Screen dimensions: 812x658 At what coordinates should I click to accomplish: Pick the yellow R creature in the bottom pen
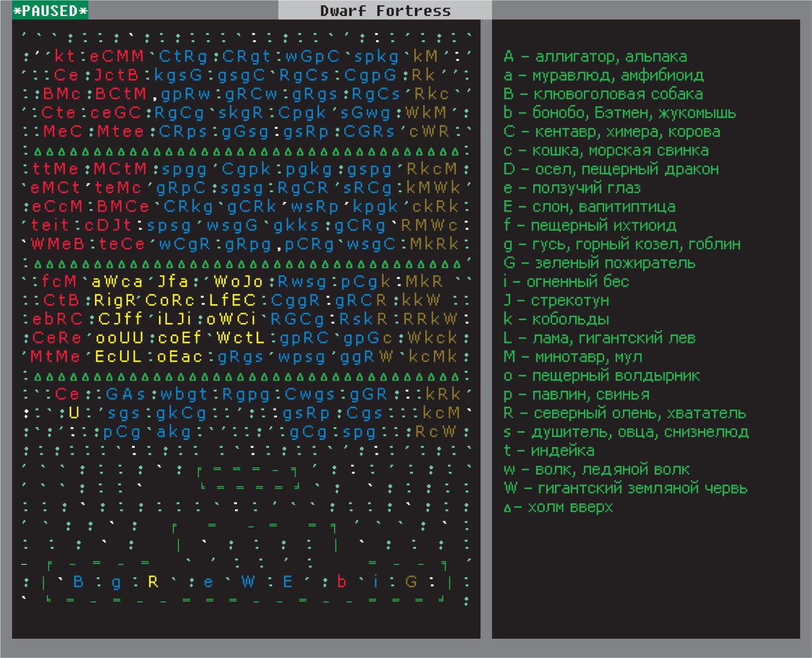click(x=153, y=582)
